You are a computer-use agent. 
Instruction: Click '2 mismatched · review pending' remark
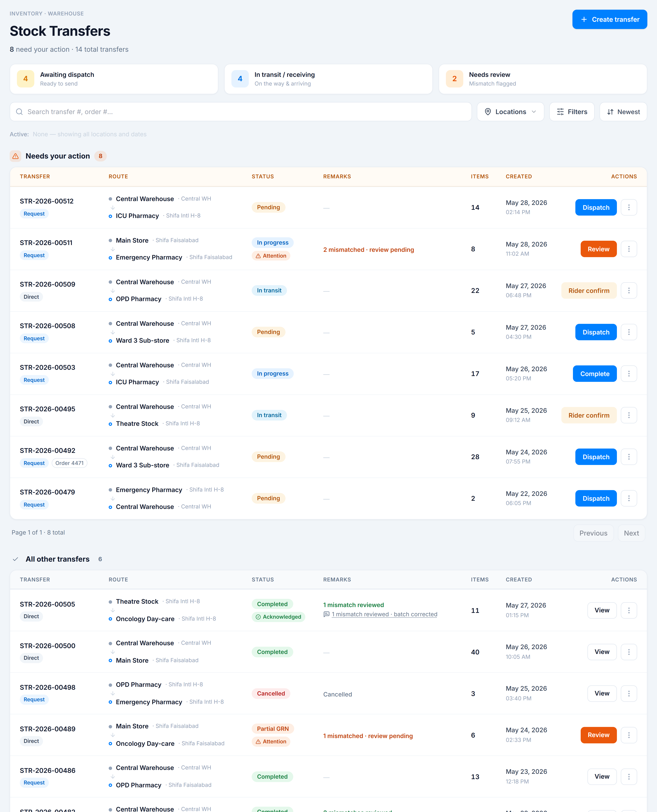[368, 250]
